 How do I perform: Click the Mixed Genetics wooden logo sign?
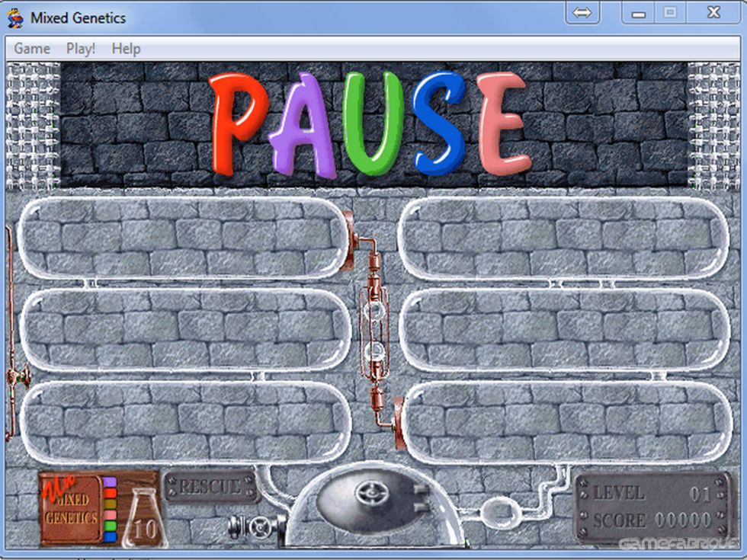pyautogui.click(x=72, y=508)
